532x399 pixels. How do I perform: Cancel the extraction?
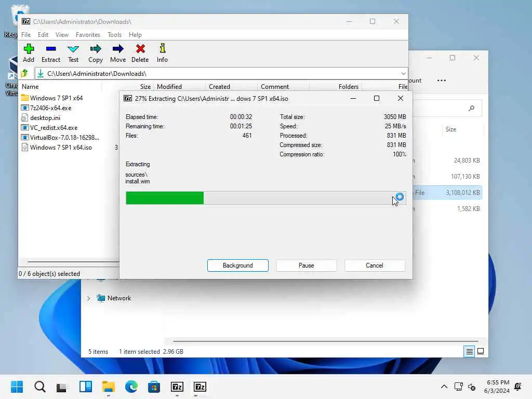click(x=375, y=265)
